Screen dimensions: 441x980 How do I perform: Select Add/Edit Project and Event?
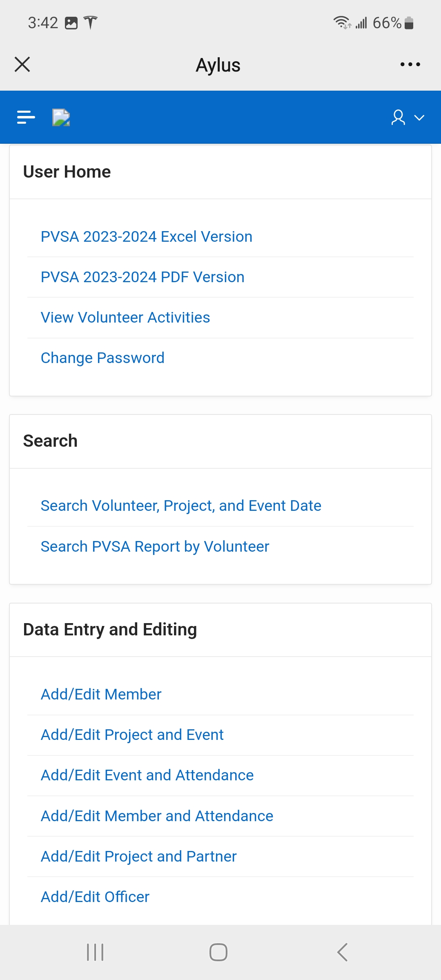click(x=132, y=735)
